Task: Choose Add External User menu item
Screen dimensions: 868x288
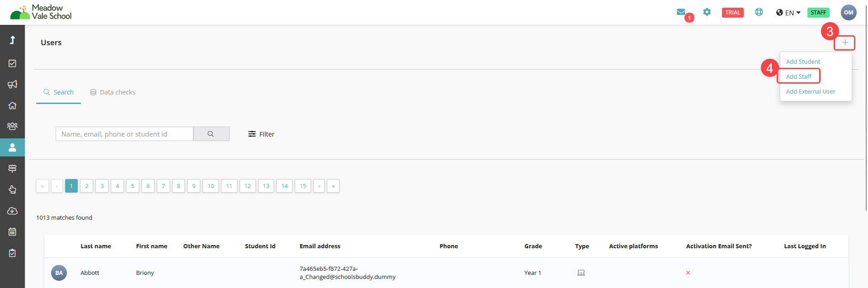Action: click(x=810, y=91)
